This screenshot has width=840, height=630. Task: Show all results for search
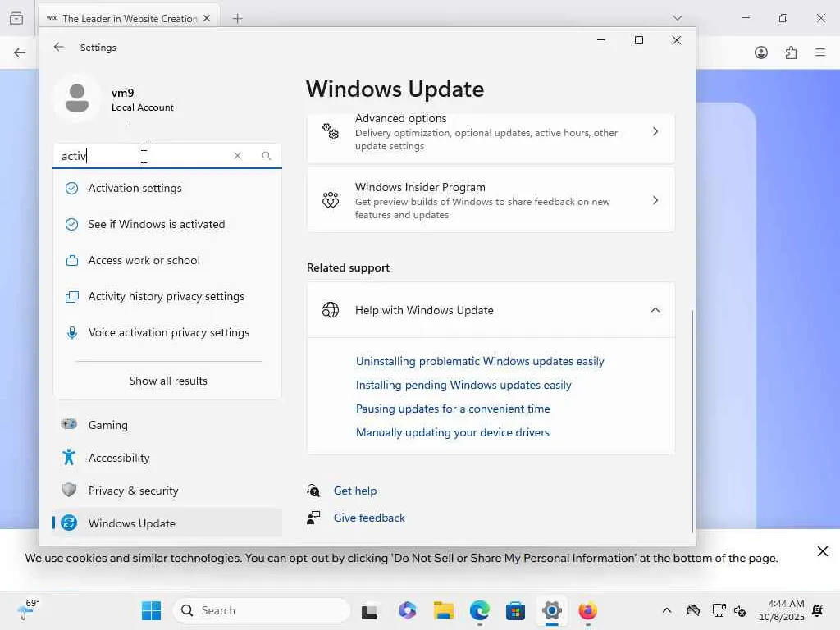point(167,381)
